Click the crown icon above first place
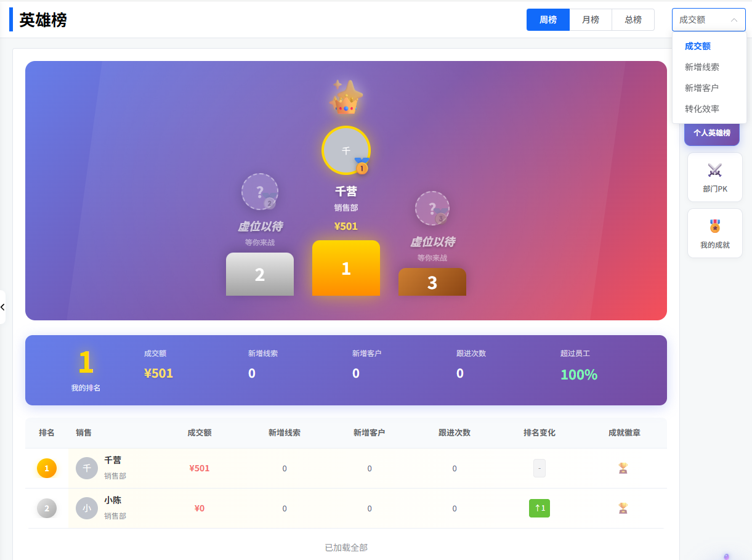The height and width of the screenshot is (560, 752). (346, 98)
